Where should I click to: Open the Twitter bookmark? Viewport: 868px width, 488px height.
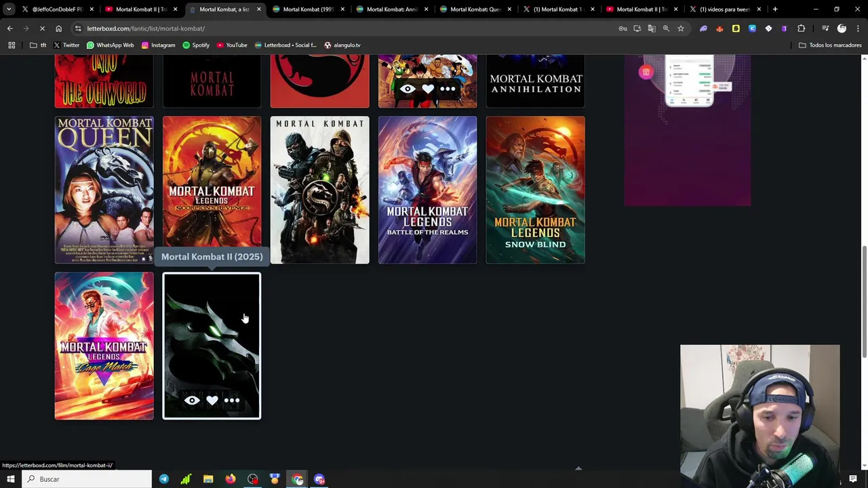click(x=66, y=45)
